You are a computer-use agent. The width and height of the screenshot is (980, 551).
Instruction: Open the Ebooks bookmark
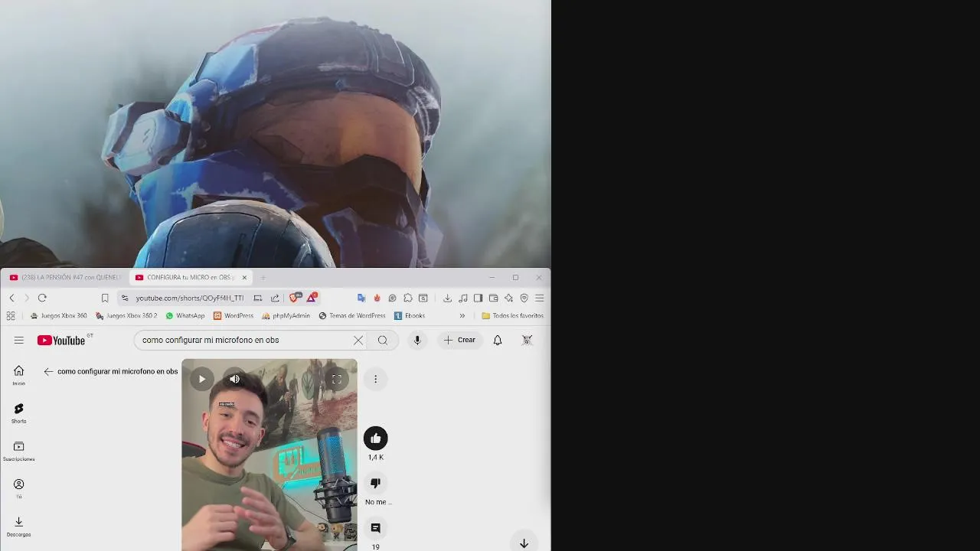(410, 315)
